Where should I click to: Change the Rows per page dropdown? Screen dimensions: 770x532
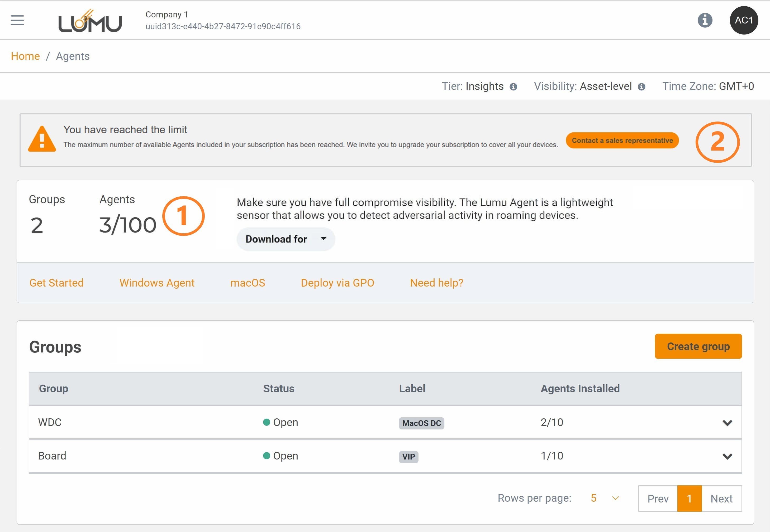(x=604, y=498)
